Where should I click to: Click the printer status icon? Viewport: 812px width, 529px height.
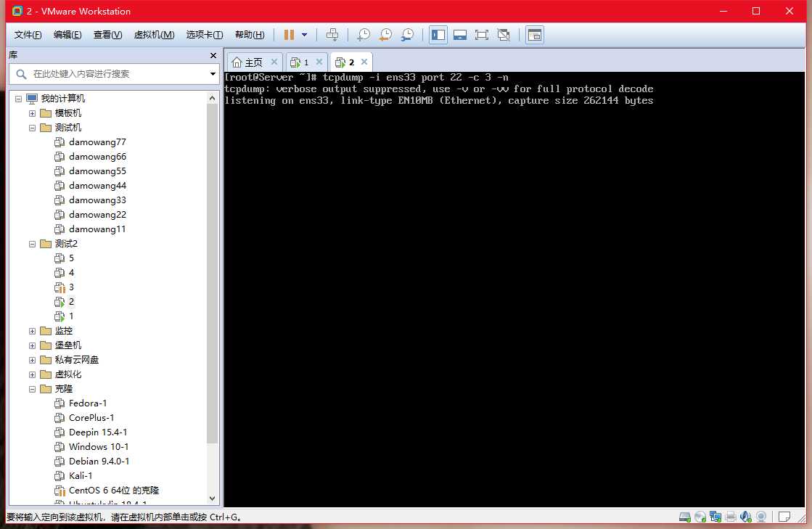[x=731, y=517]
